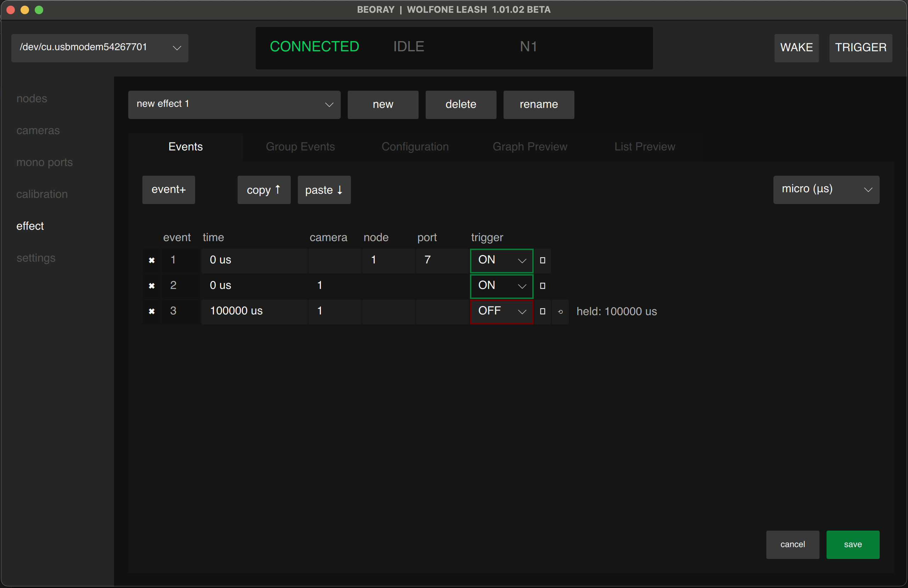Viewport: 908px width, 588px height.
Task: Delete event 1 using its X icon
Action: point(152,260)
